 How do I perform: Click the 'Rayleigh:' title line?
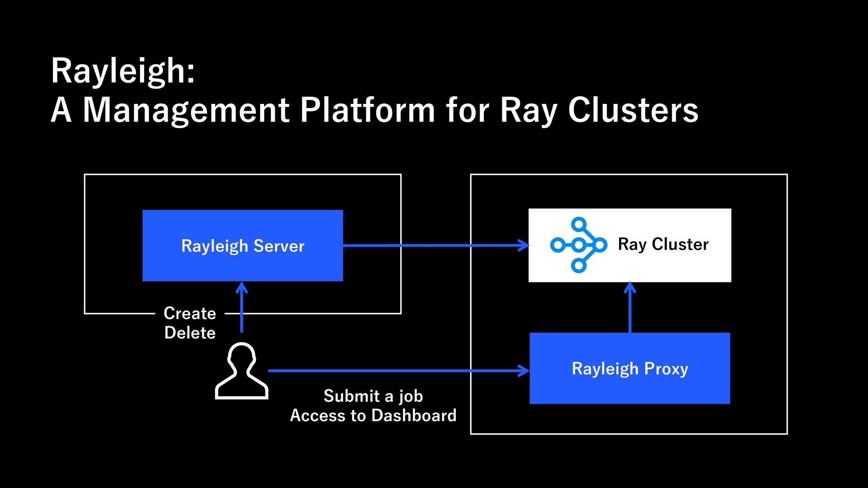click(123, 71)
